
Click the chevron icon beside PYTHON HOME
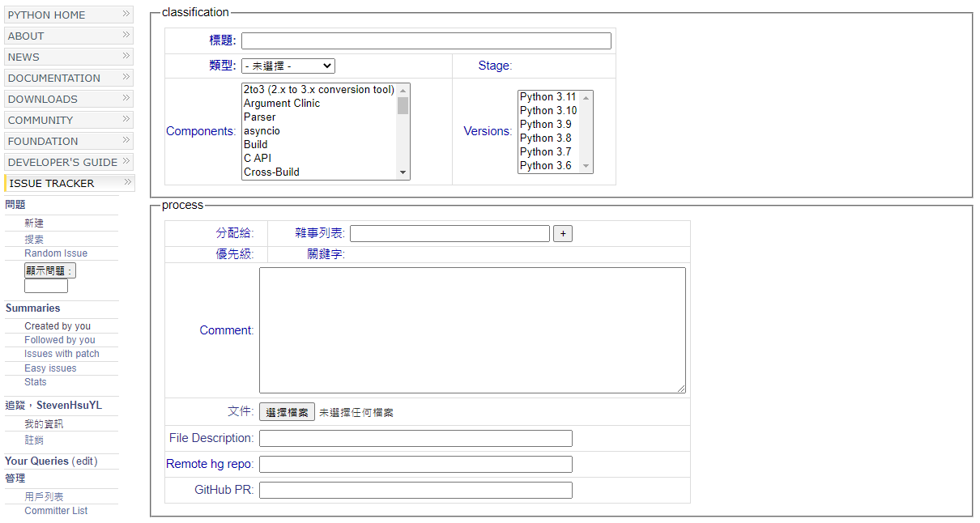point(126,14)
